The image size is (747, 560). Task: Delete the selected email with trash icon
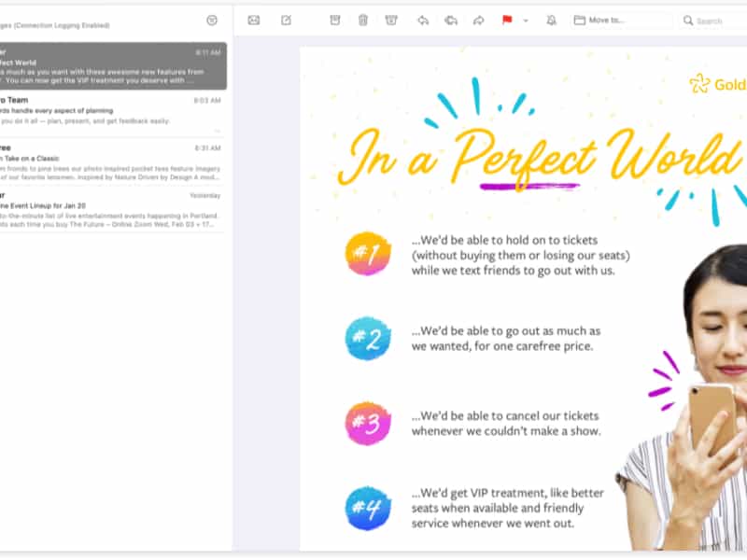[363, 20]
